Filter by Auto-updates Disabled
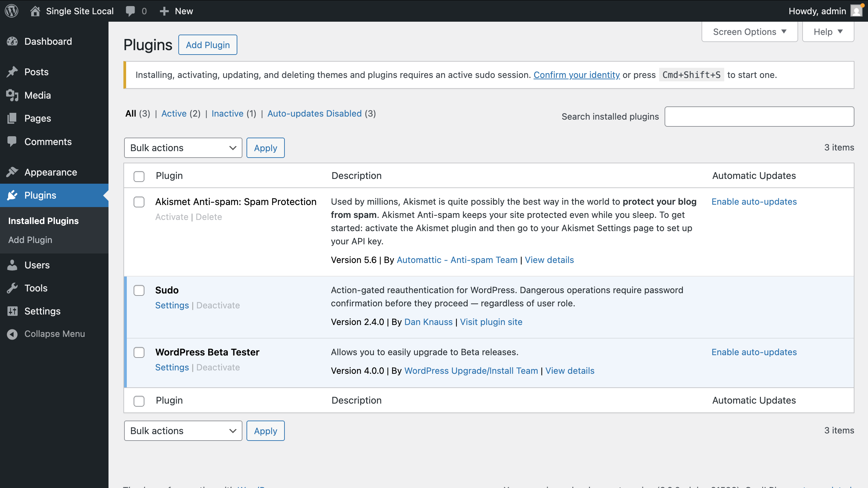868x488 pixels. pos(315,114)
